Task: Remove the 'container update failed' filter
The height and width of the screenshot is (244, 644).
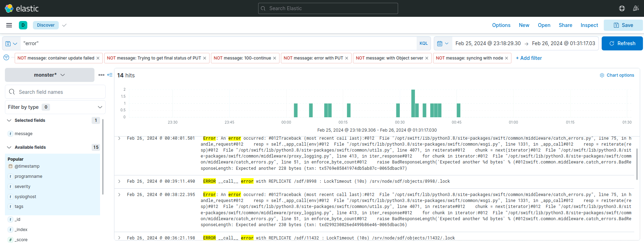Action: pyautogui.click(x=98, y=58)
